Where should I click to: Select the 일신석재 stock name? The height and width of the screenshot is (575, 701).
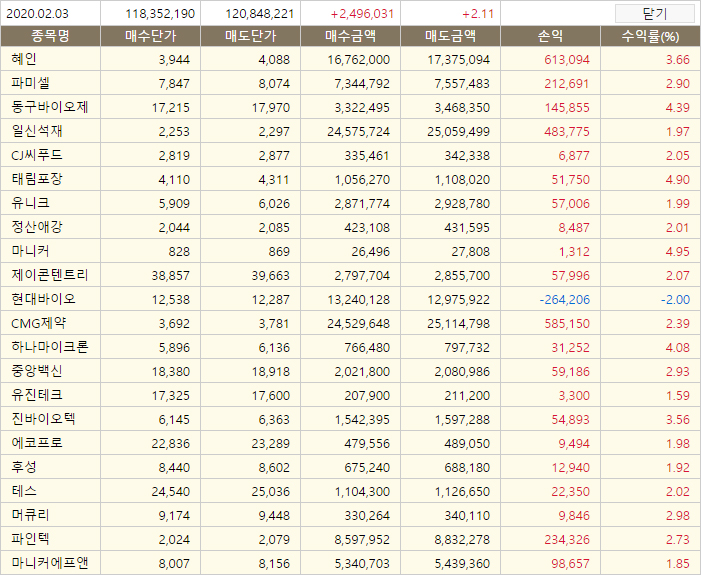point(37,131)
